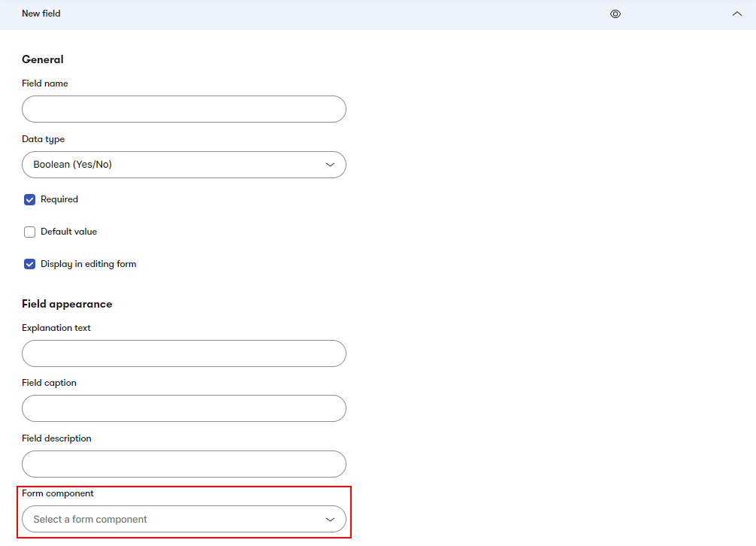This screenshot has height=546, width=756.
Task: Collapse the New field panel with the chevron
Action: tap(736, 14)
